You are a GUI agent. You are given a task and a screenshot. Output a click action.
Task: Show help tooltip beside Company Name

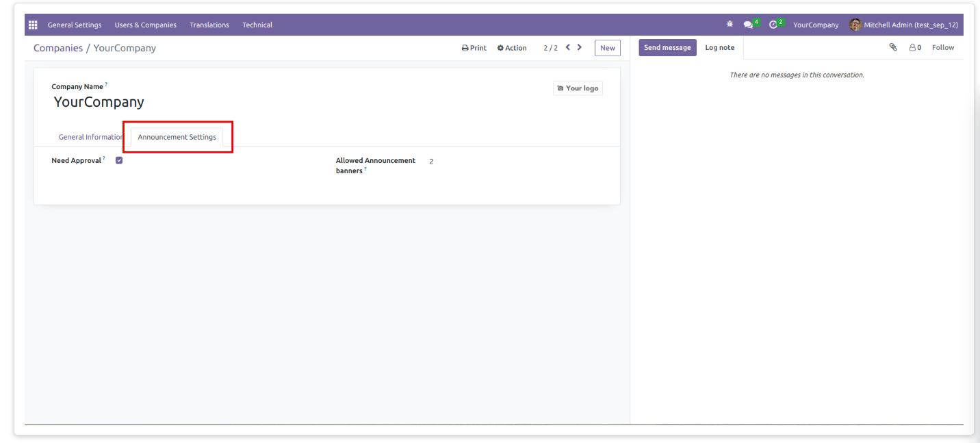tap(106, 85)
